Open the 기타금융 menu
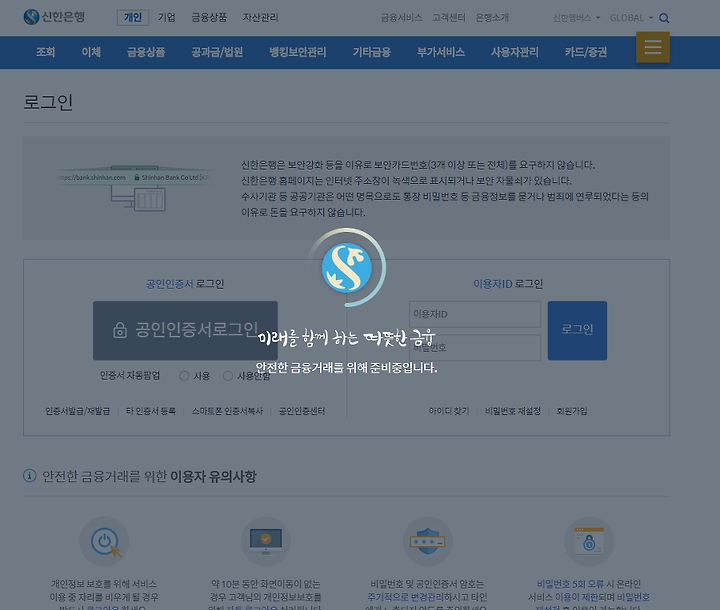The image size is (720, 610). 371,52
